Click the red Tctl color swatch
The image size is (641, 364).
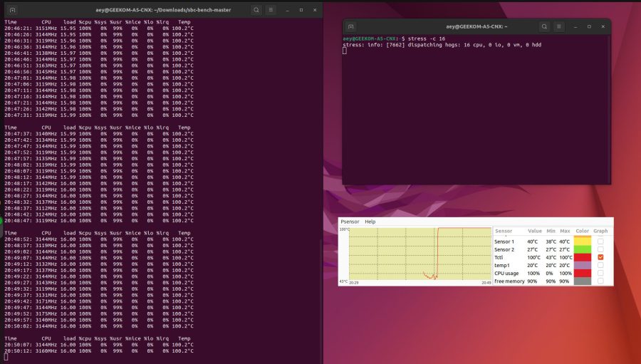pos(583,257)
